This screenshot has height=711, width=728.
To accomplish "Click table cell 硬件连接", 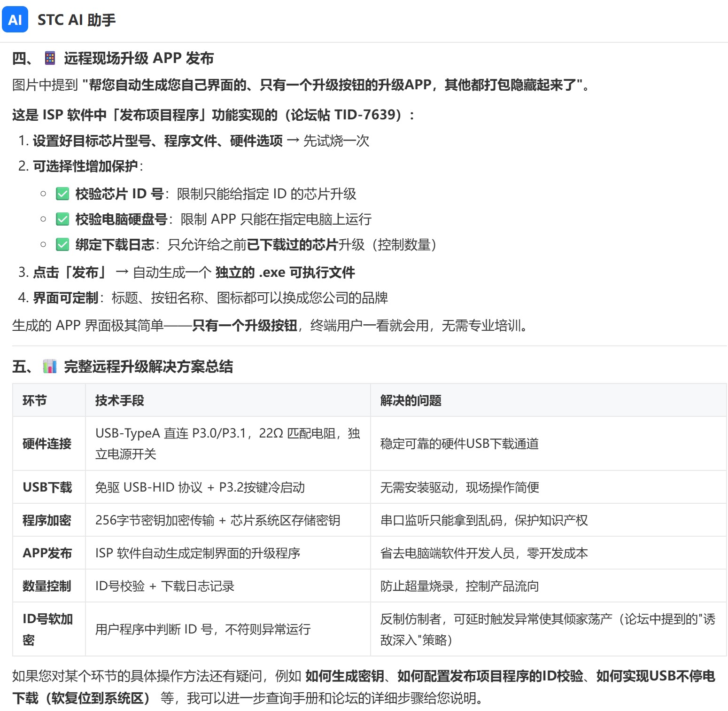I will pos(47,444).
